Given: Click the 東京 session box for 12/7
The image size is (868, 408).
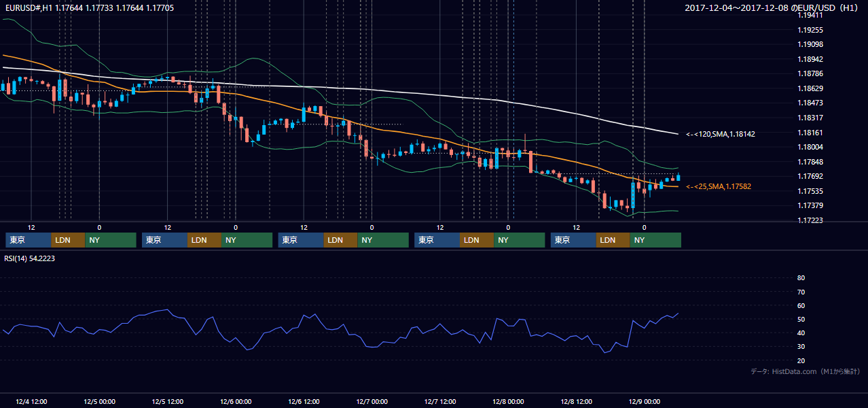Looking at the screenshot, I should [x=437, y=240].
